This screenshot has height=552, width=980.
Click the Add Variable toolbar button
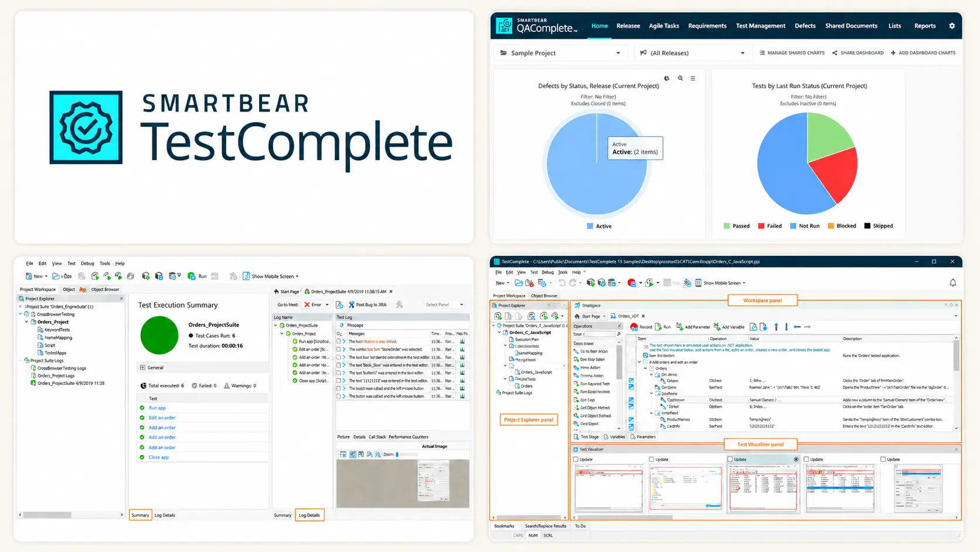tap(729, 327)
